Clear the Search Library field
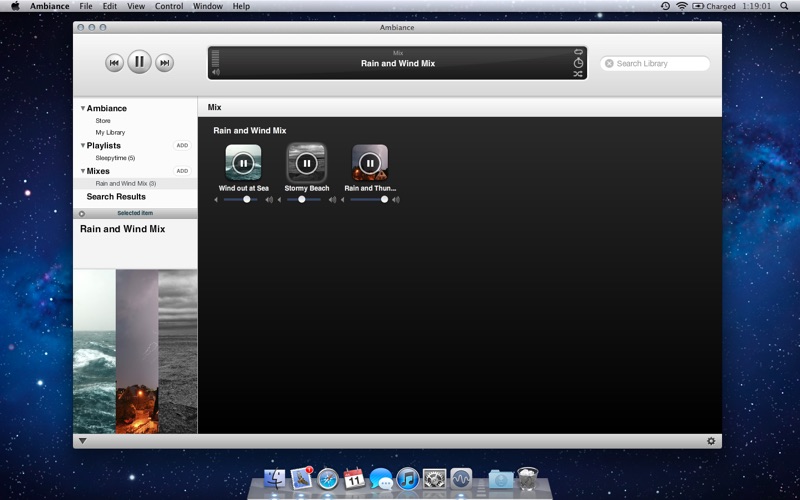This screenshot has width=800, height=500. [609, 63]
